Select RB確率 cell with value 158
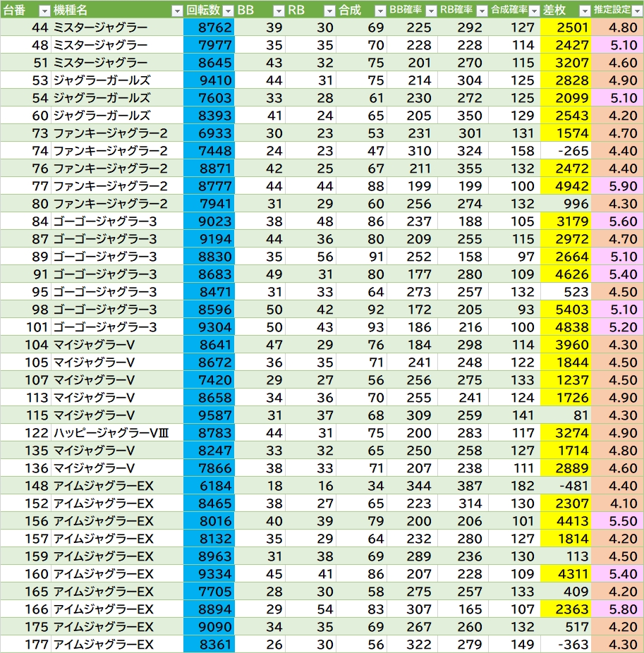The width and height of the screenshot is (644, 653). (463, 256)
